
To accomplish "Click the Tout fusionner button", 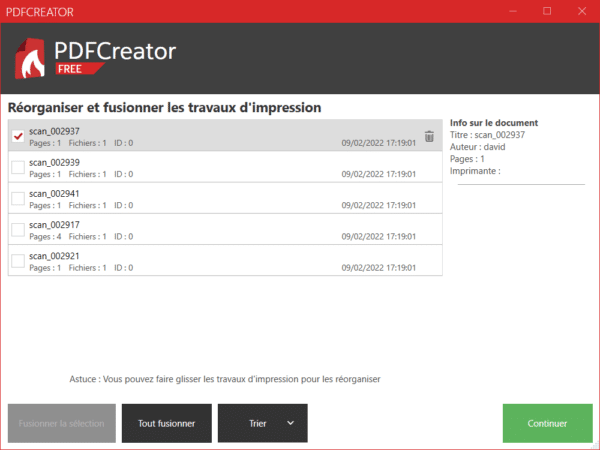I will (166, 423).
